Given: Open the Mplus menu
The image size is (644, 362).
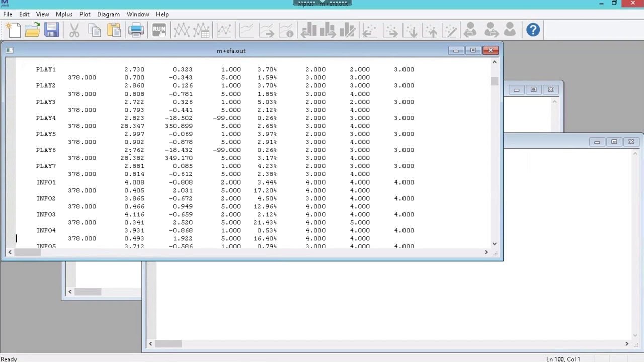Looking at the screenshot, I should coord(64,14).
